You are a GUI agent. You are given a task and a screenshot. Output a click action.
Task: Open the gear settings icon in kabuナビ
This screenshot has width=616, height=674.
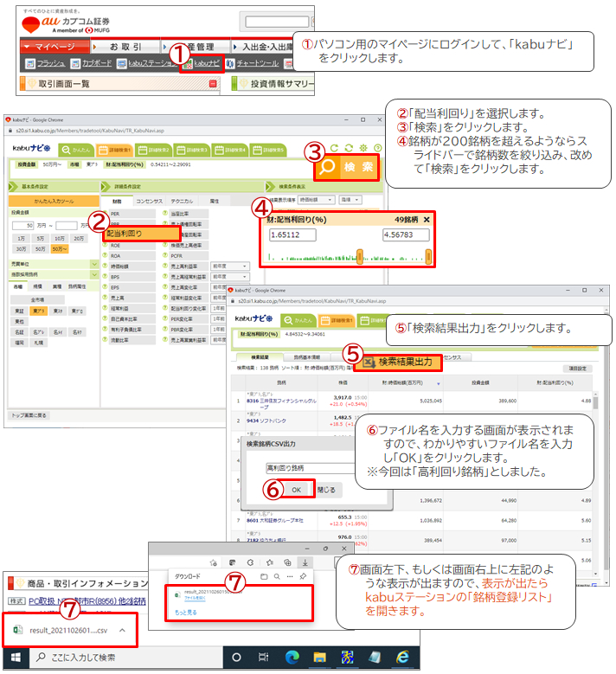point(363,148)
